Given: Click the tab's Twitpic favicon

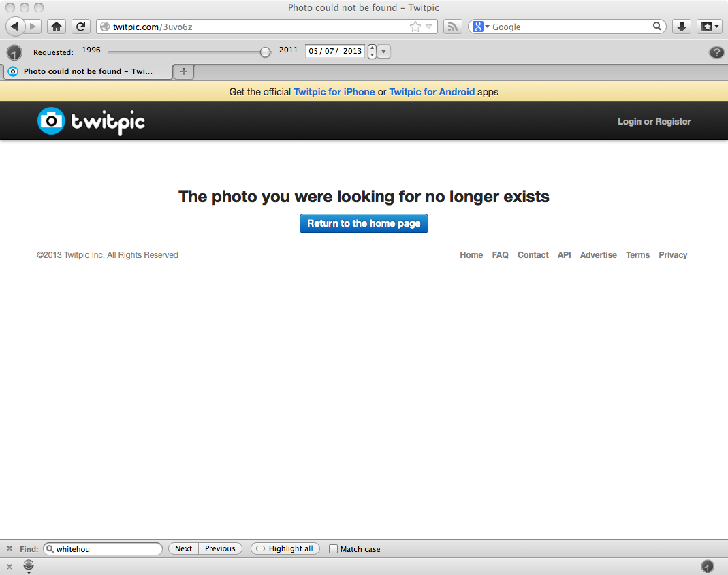Looking at the screenshot, I should 13,71.
